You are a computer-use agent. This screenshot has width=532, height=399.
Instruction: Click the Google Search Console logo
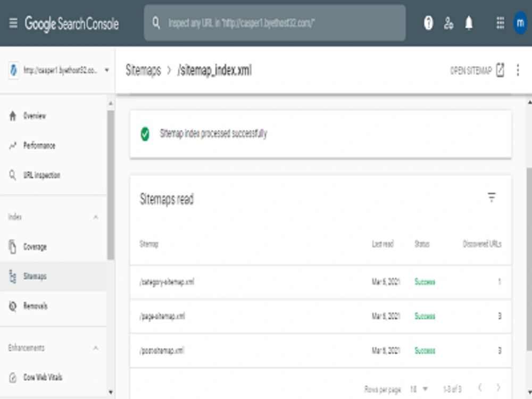tap(72, 24)
